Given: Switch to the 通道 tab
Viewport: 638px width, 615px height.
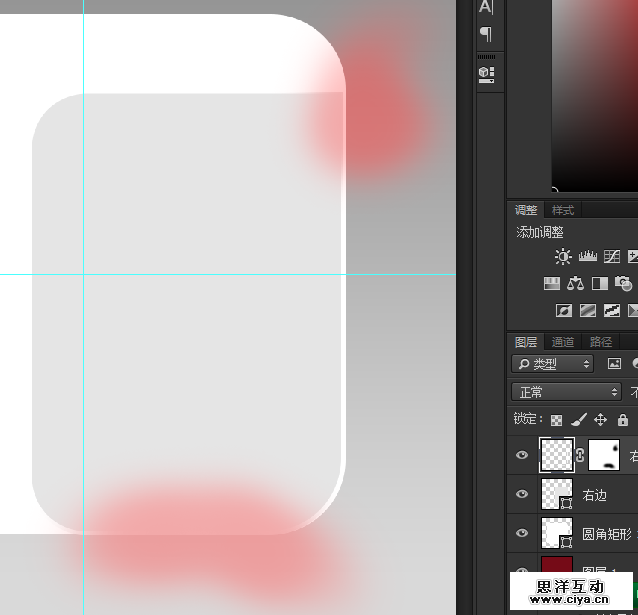Looking at the screenshot, I should (x=563, y=342).
